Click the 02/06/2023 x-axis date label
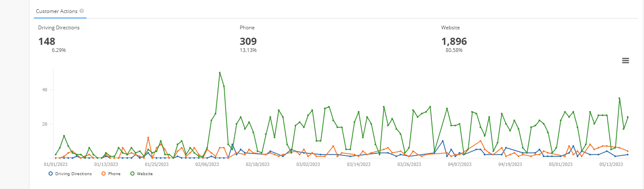Screen dimensions: 644x189 click(x=207, y=165)
